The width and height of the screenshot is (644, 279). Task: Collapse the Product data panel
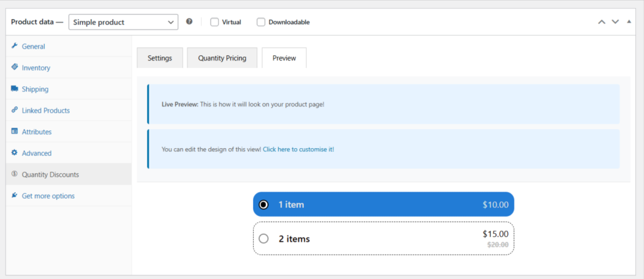(630, 22)
